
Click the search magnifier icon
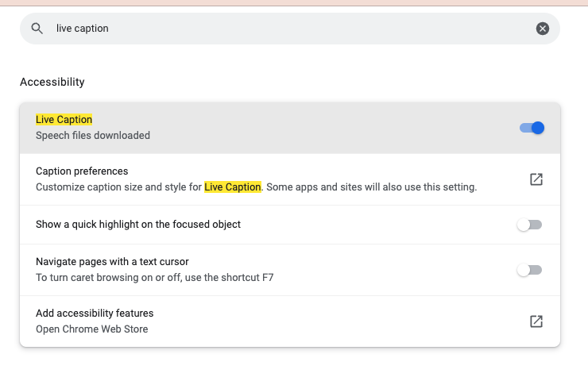[x=37, y=29]
